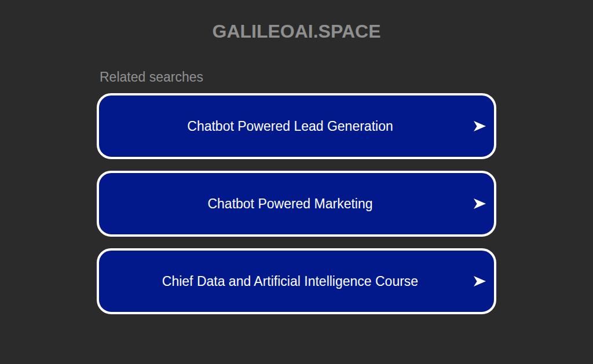Go to Marketing via its right arrow

click(479, 204)
